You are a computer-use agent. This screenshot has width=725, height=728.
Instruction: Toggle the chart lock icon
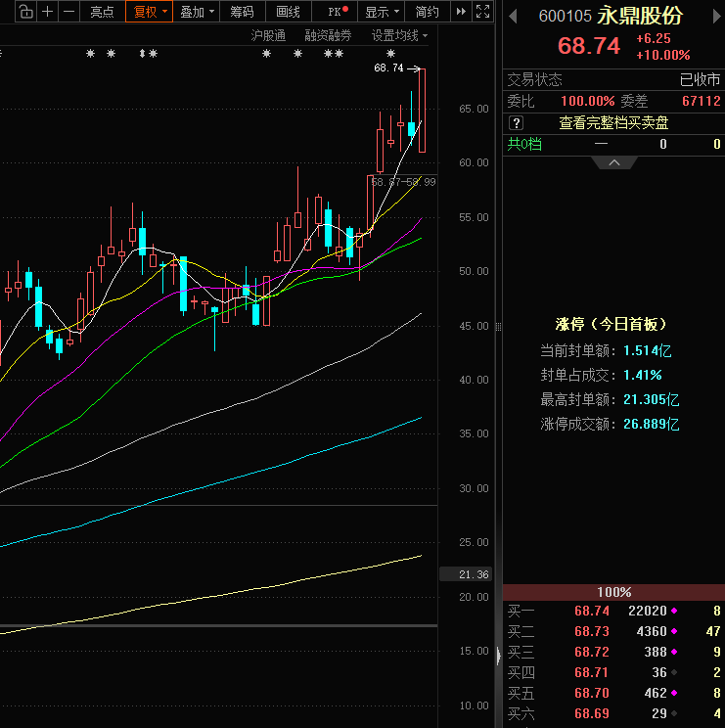pyautogui.click(x=26, y=11)
